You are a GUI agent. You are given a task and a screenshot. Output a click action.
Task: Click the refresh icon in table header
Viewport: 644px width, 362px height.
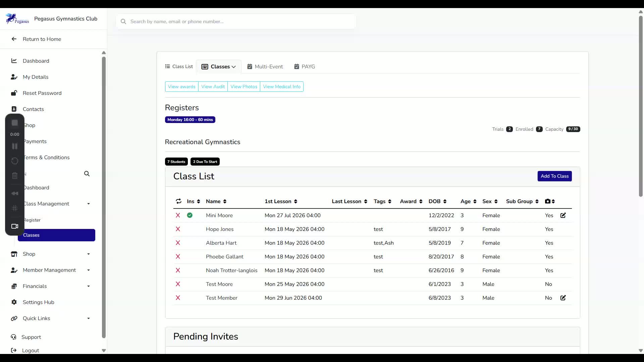[178, 201]
